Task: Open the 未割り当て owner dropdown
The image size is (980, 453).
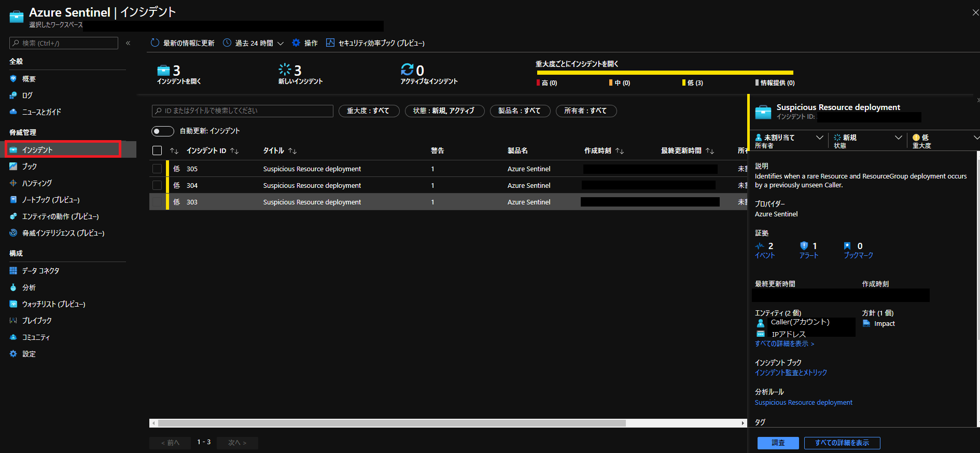Action: 789,141
